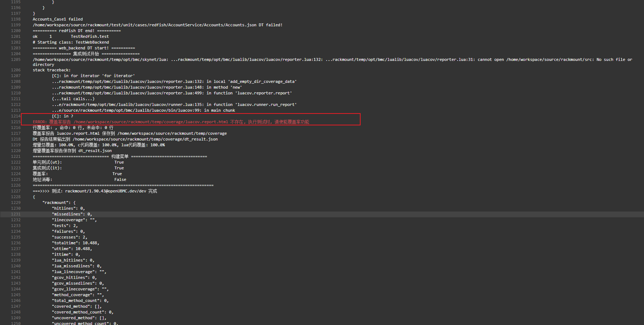Screen dimensions: 644x325
Task: Click the 'Accounts_Case1 failed' log line
Action: point(58,19)
